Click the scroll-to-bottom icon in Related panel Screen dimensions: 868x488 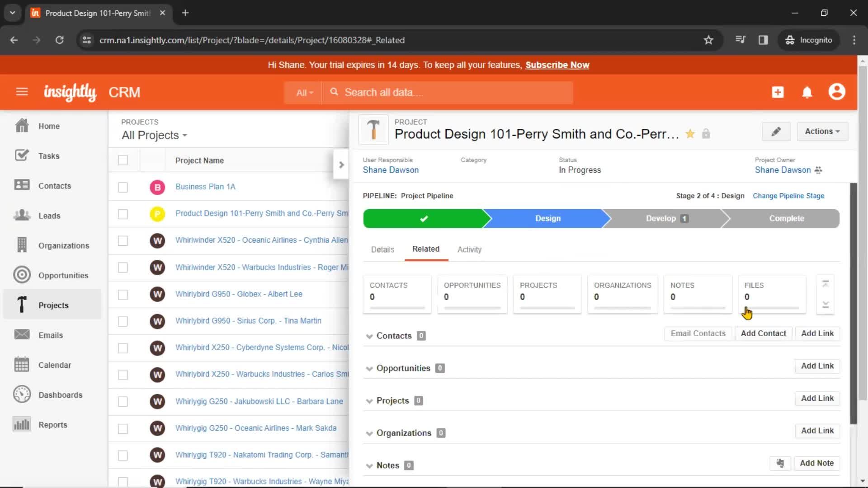coord(826,305)
